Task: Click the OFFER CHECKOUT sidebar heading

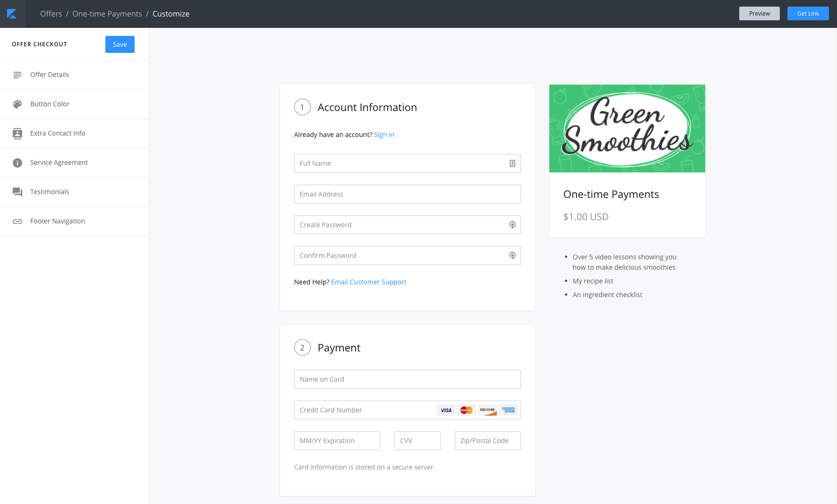Action: tap(40, 44)
